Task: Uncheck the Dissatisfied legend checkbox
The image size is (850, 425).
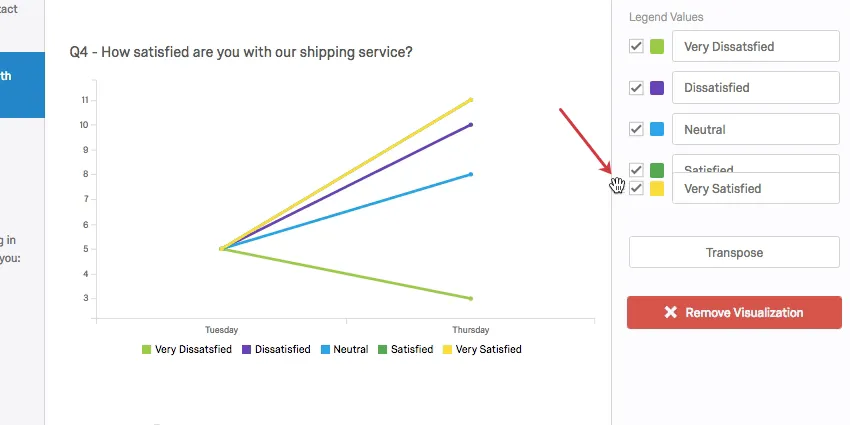Action: click(636, 88)
